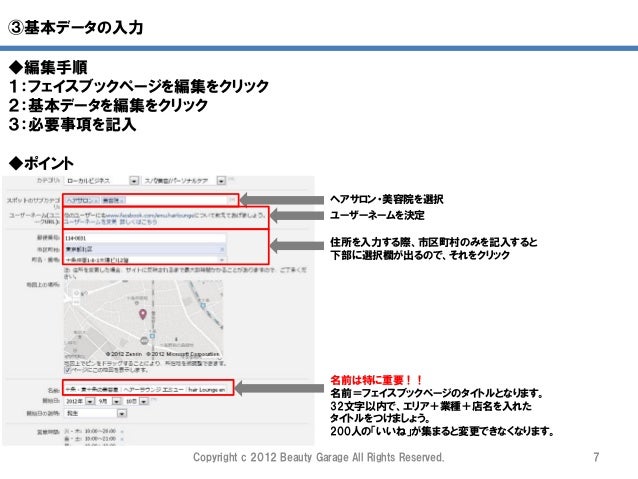Clear the 東京都北区 city field
Viewport: 638px width, 479px height.
(x=222, y=249)
